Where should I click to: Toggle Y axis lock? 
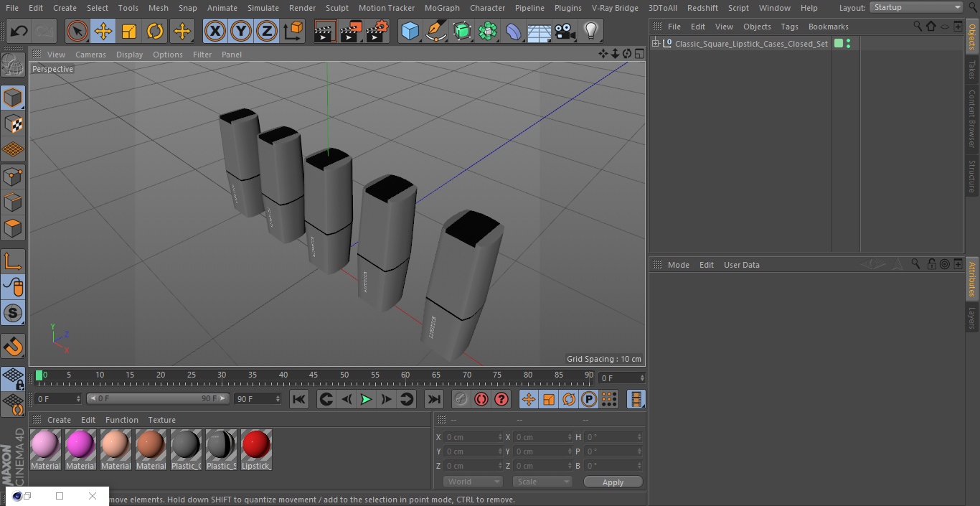click(x=241, y=31)
